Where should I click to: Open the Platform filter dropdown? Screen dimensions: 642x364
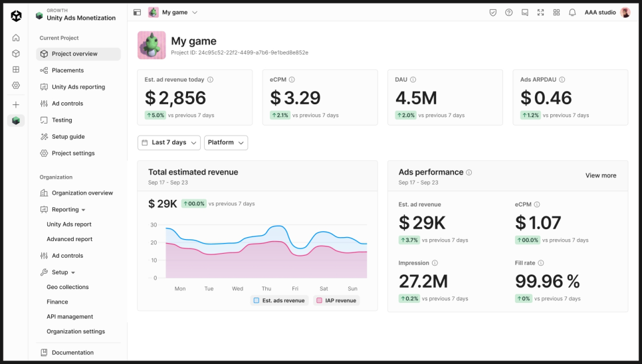[226, 143]
